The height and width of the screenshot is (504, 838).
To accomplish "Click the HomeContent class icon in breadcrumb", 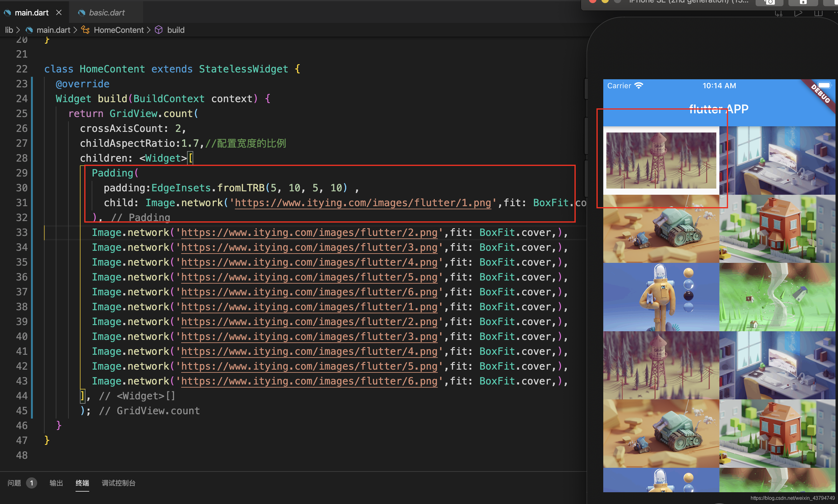I will point(85,30).
